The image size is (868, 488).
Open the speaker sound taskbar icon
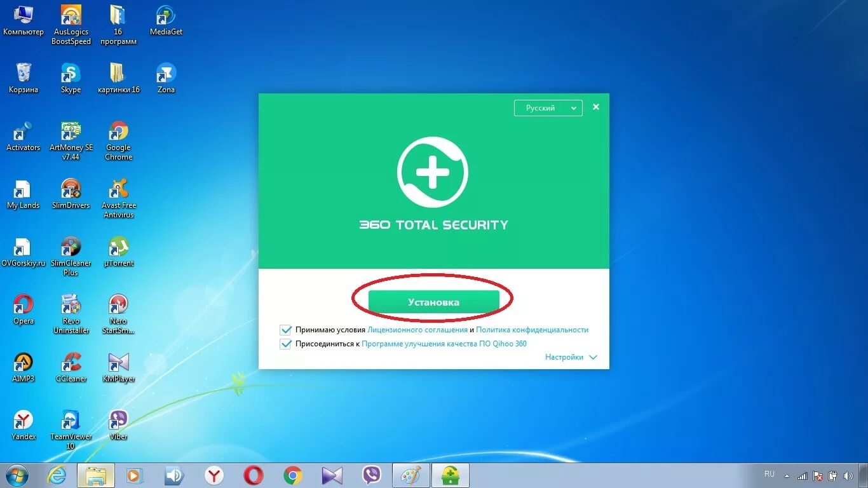173,475
